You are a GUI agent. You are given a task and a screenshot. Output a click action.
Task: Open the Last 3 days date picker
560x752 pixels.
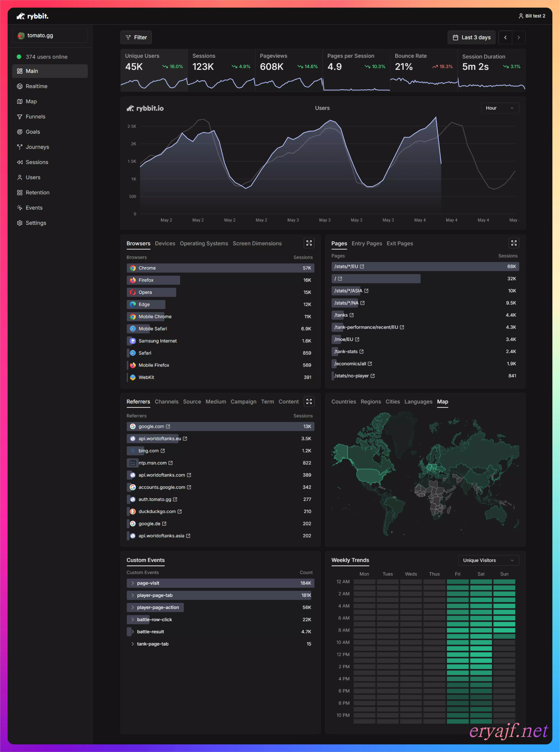pos(471,37)
